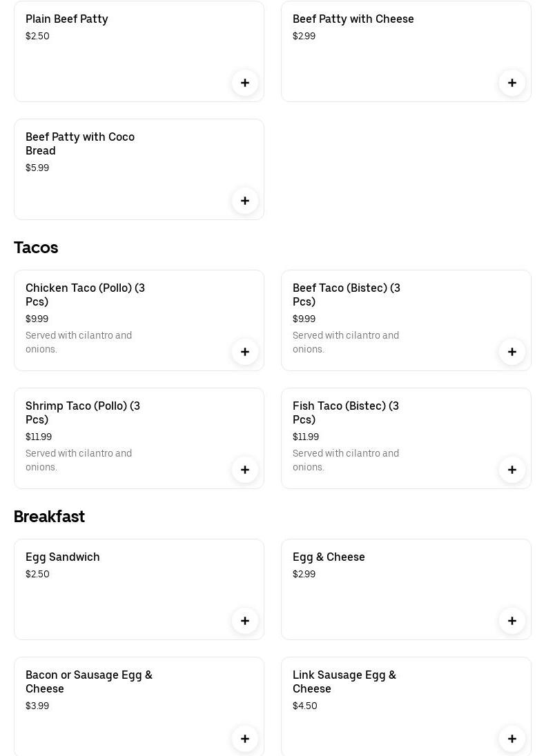Click the Breakfast section heading
The width and height of the screenshot is (555, 756).
click(x=49, y=517)
